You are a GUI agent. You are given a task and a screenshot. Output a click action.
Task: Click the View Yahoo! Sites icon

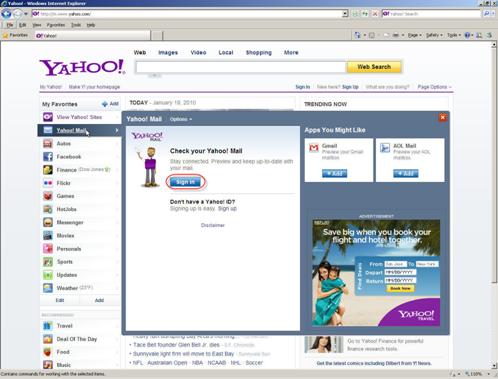coord(48,117)
